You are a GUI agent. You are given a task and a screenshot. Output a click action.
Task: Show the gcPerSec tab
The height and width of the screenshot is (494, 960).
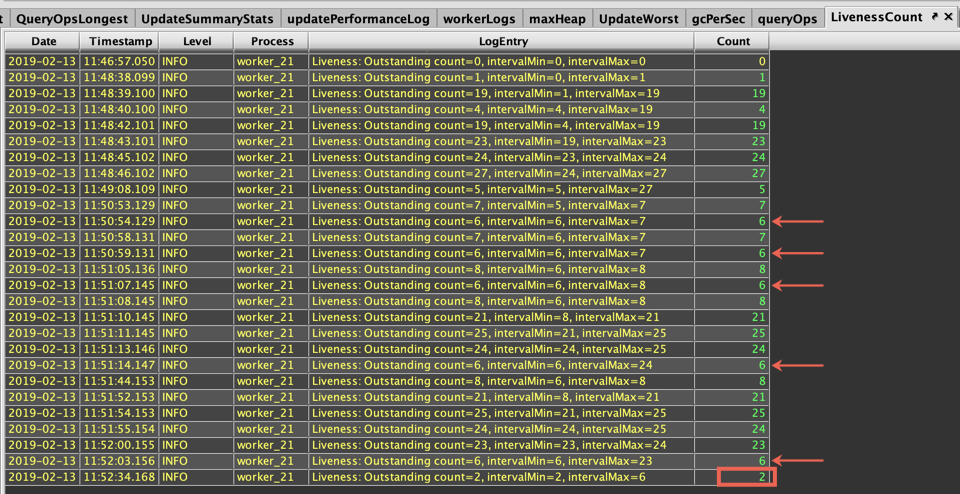(x=717, y=18)
